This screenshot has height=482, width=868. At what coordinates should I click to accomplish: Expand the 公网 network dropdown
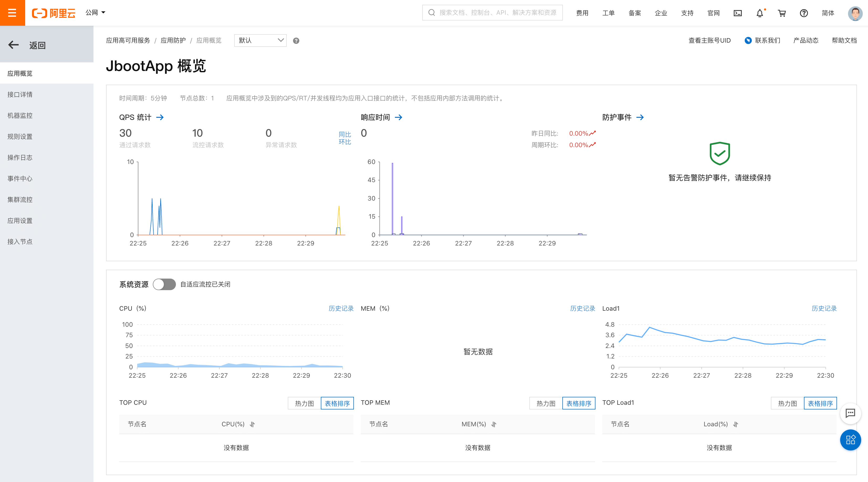[95, 13]
